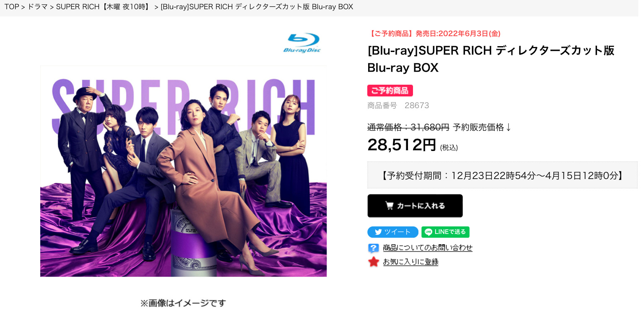Send via the LINEで送る button
644x322 pixels.
pos(445,232)
